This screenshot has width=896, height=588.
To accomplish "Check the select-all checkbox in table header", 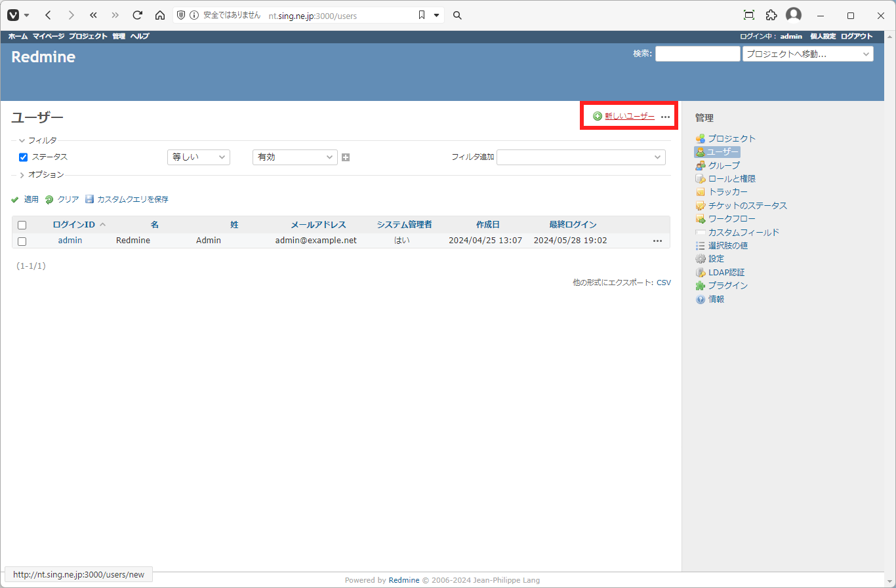I will (x=22, y=225).
